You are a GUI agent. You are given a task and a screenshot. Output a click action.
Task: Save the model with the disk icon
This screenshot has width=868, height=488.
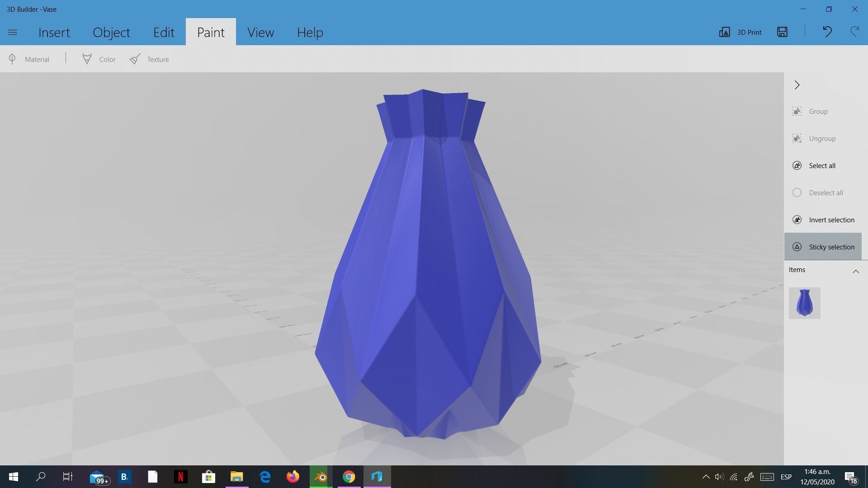point(782,32)
